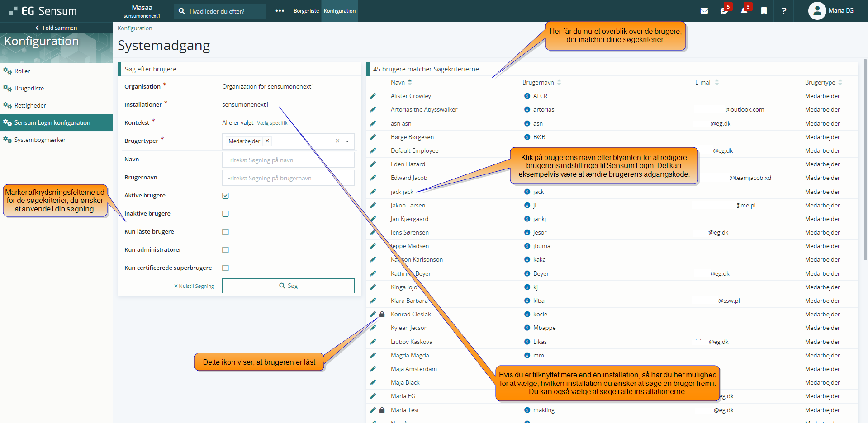Open the three-dots more menu in header
The height and width of the screenshot is (423, 868).
[280, 11]
